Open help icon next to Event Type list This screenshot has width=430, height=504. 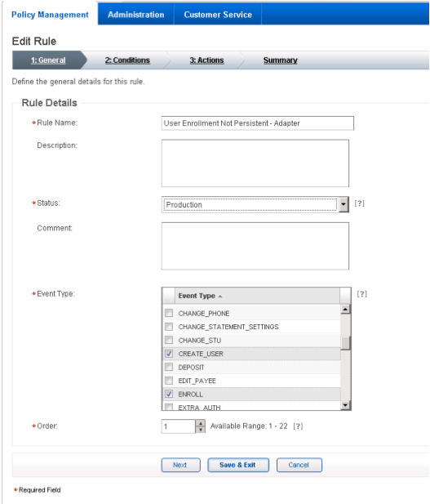tap(362, 294)
